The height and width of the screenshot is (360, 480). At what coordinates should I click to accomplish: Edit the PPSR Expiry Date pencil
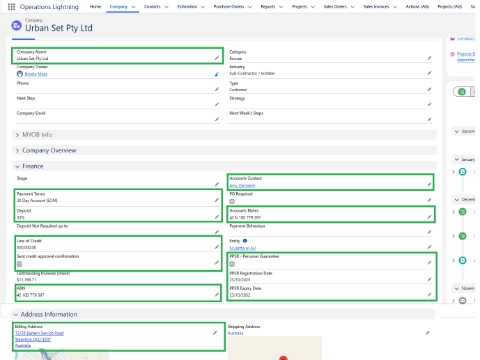click(x=429, y=295)
